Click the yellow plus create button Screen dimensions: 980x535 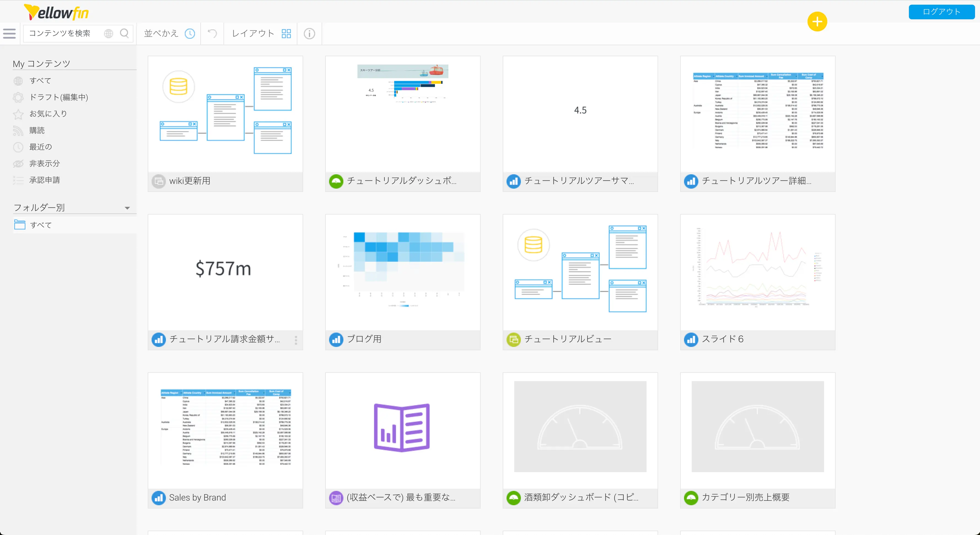[817, 22]
